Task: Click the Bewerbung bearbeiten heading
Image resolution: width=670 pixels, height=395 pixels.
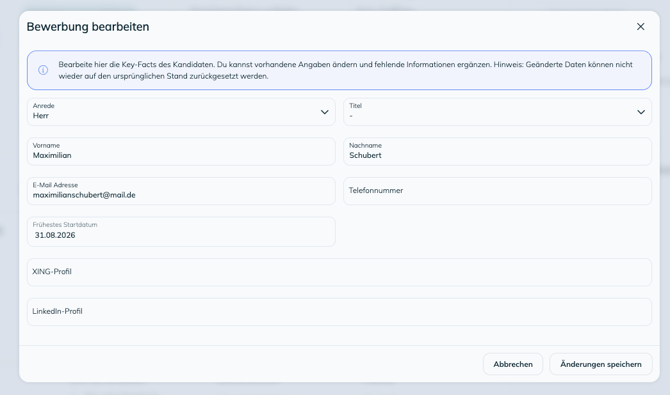Action: (x=88, y=27)
